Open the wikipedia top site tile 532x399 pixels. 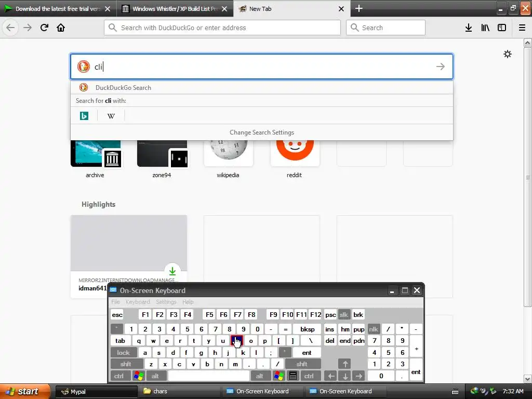228,159
